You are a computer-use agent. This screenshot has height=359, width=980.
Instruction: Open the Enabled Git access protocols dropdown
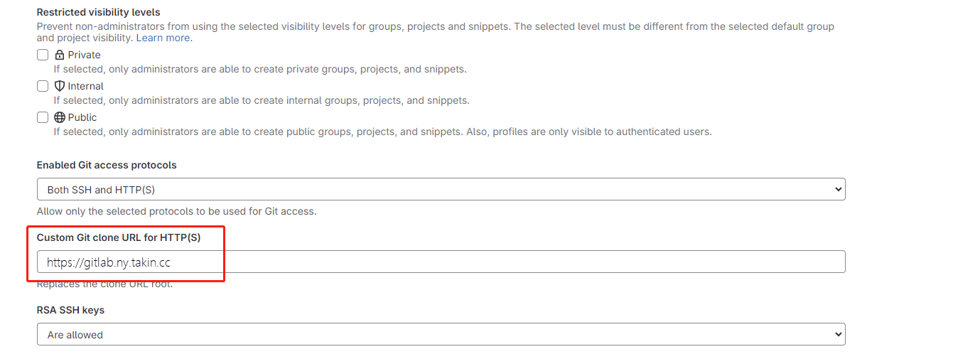tap(441, 189)
